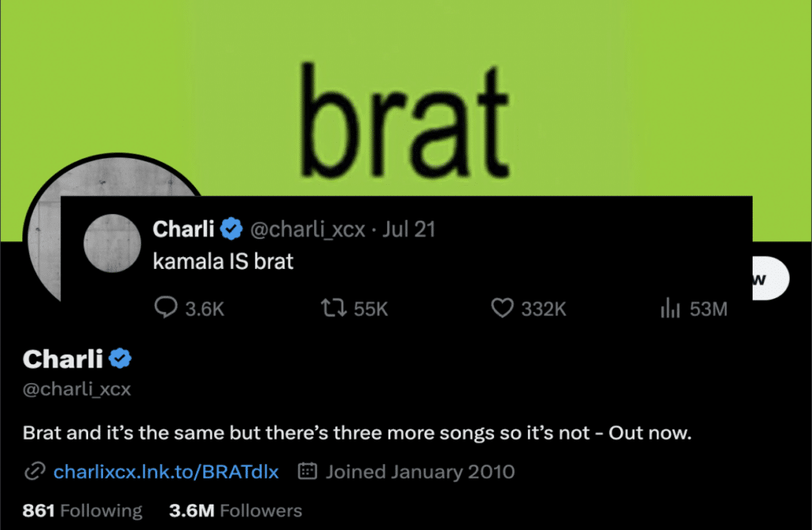Click the tweet text kamala IS brat
812x530 pixels.
click(x=223, y=261)
